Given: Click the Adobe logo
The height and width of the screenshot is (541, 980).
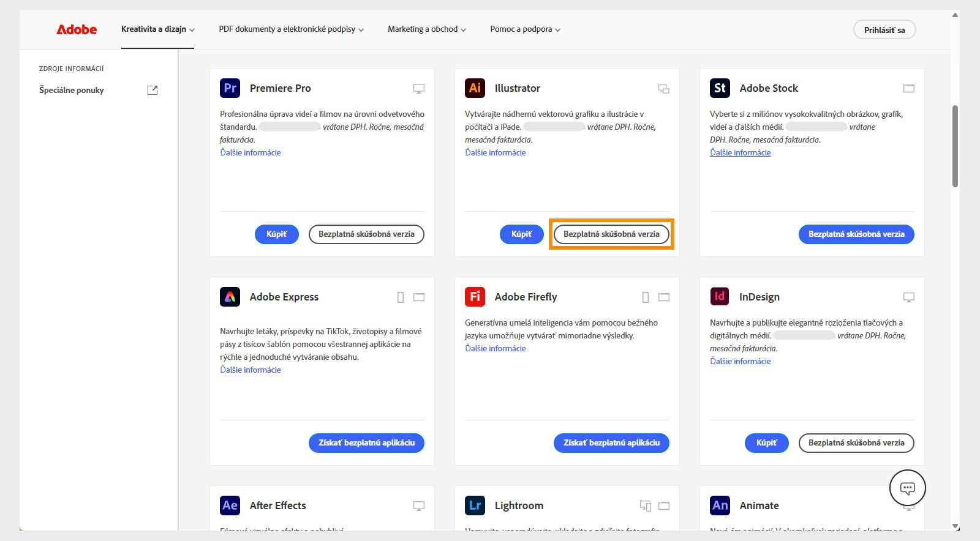Looking at the screenshot, I should (77, 29).
